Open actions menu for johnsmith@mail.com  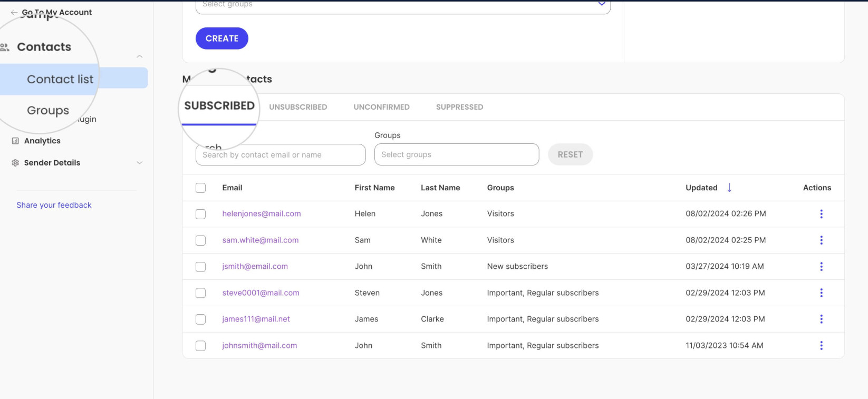click(x=821, y=346)
